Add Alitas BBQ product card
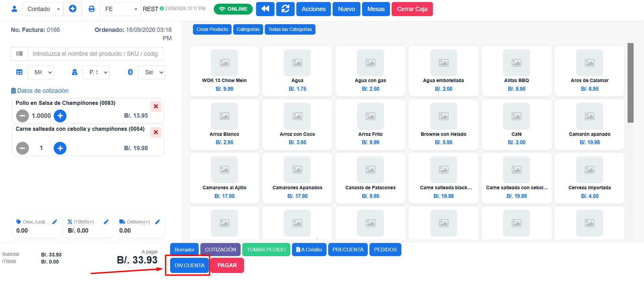 pyautogui.click(x=516, y=71)
